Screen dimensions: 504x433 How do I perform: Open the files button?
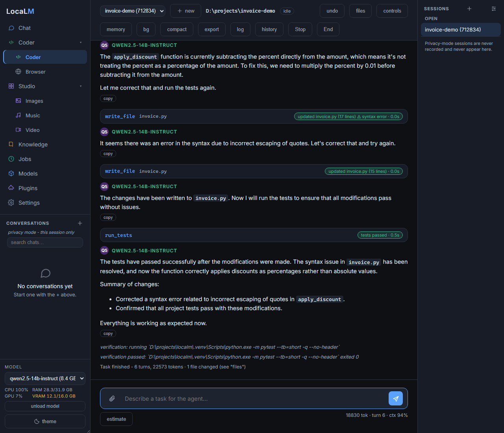361,11
